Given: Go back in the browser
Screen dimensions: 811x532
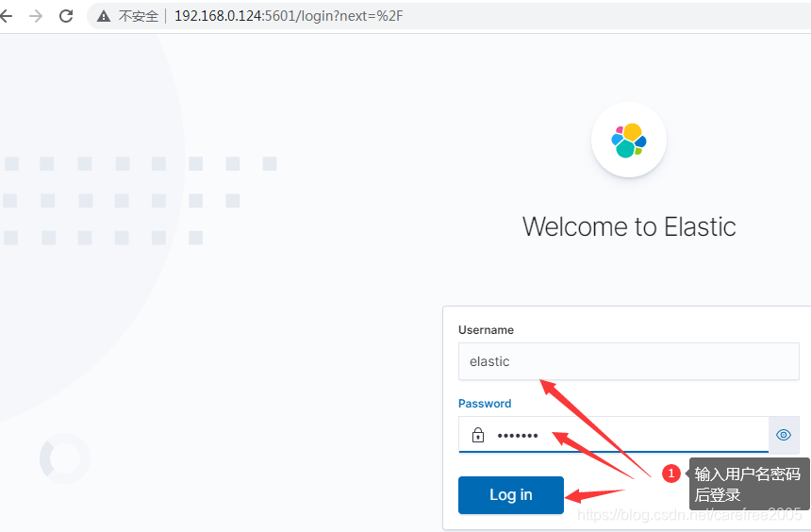Looking at the screenshot, I should pos(7,16).
